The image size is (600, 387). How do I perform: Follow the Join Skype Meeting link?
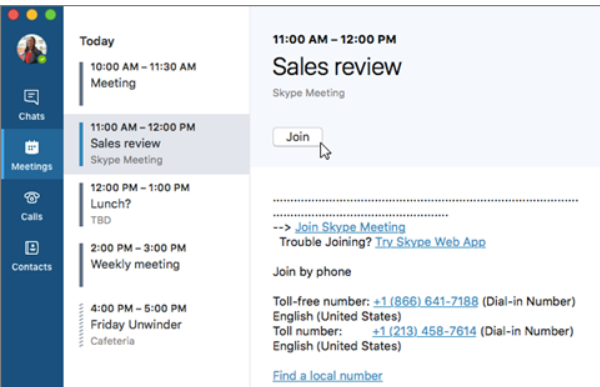pyautogui.click(x=350, y=227)
